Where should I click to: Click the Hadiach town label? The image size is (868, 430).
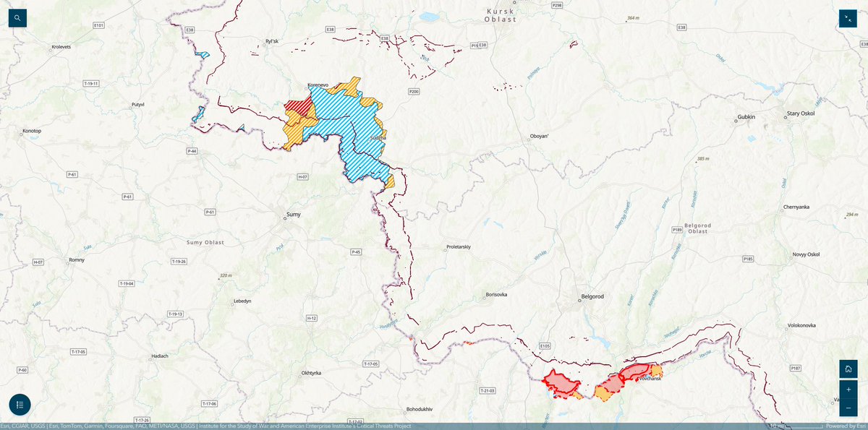point(158,356)
